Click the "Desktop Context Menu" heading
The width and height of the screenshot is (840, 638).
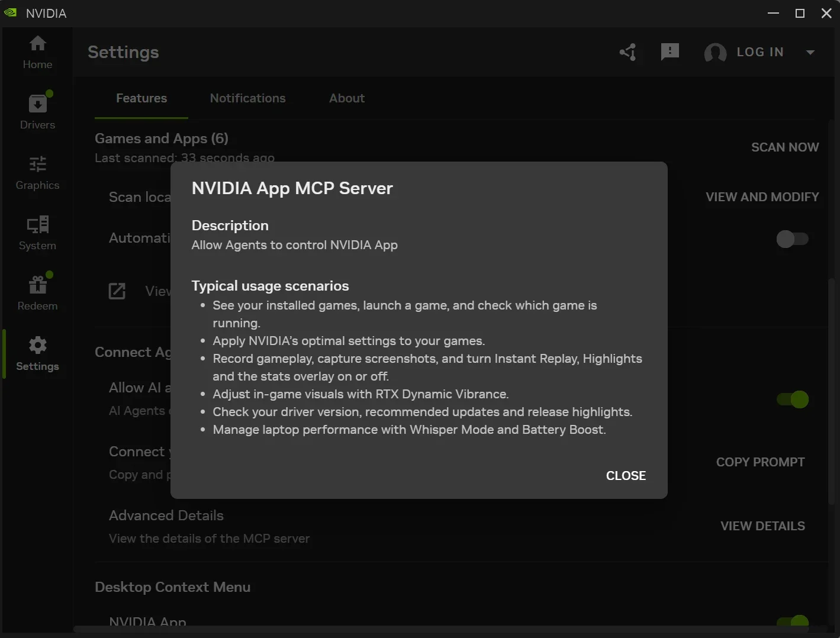[x=173, y=587]
